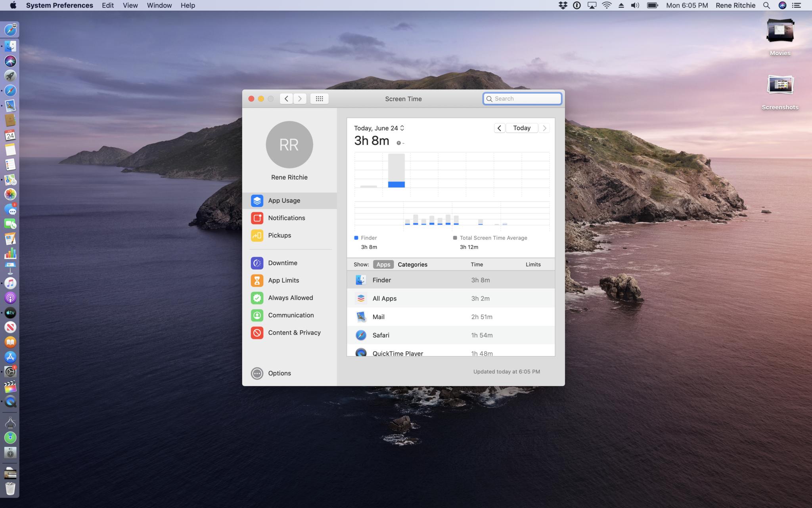Navigate to next day using forward arrow
This screenshot has height=508, width=812.
point(544,127)
